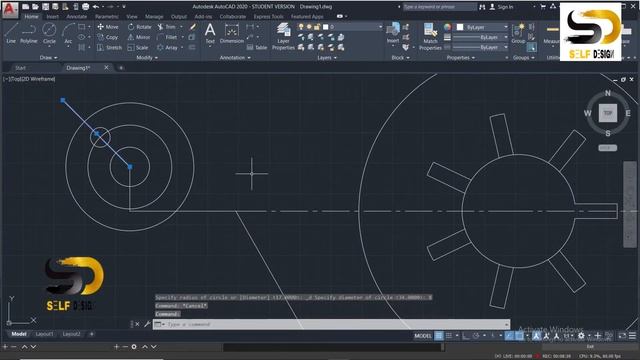The image size is (640, 360).
Task: Click the Array tool
Action: pos(168,47)
